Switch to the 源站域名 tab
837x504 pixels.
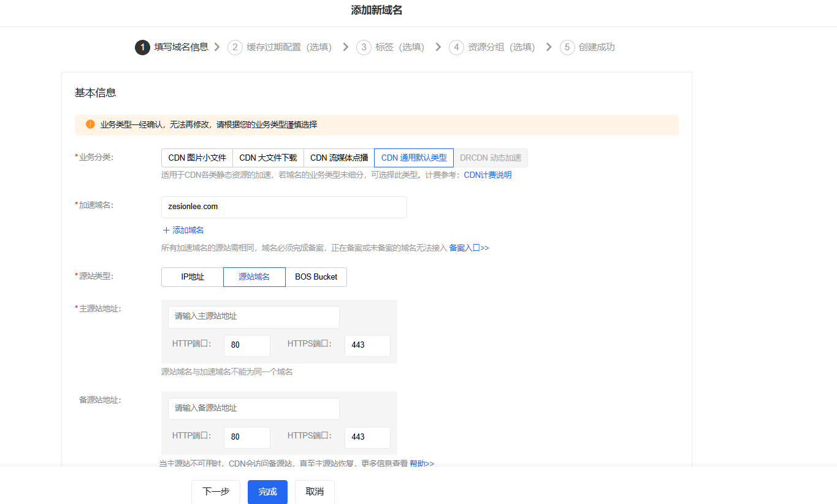254,277
